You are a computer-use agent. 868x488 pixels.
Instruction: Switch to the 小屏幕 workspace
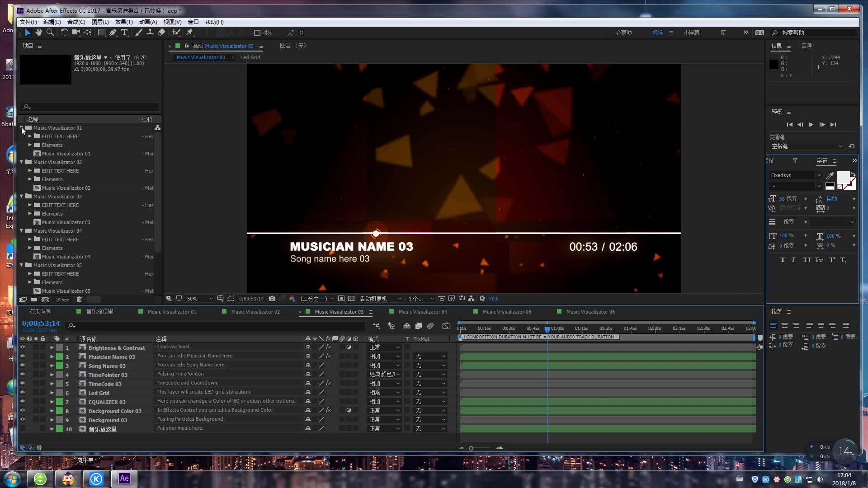click(692, 33)
